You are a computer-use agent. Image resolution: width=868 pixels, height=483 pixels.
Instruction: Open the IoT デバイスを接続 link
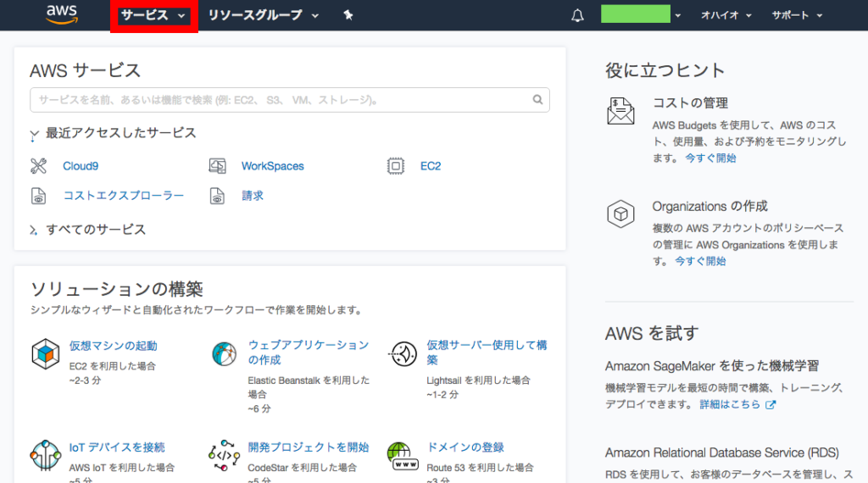point(117,447)
